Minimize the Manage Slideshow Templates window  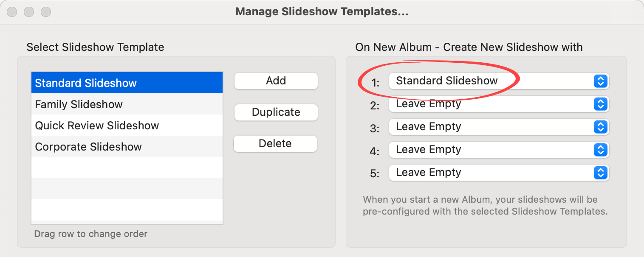[x=29, y=12]
